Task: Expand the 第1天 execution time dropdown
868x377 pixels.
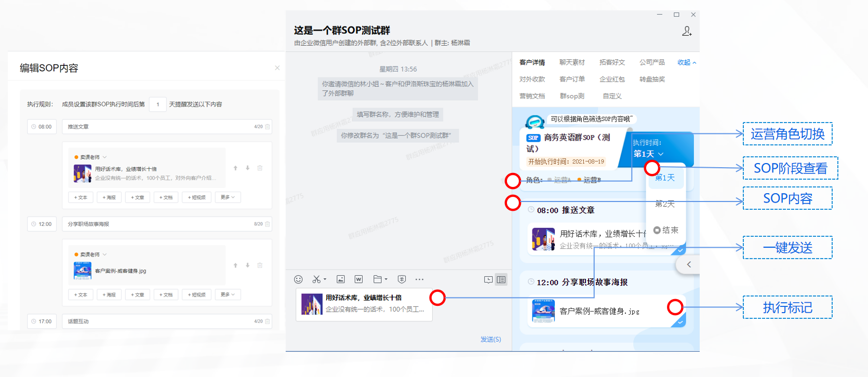Action: point(648,154)
